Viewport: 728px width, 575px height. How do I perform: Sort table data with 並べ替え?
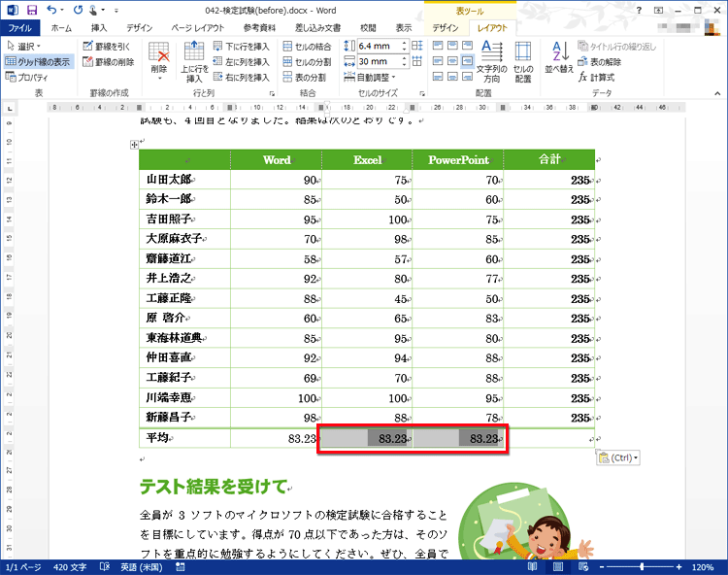click(559, 57)
